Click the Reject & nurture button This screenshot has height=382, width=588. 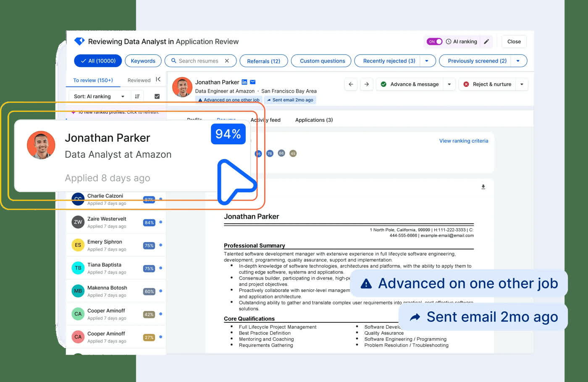[488, 84]
